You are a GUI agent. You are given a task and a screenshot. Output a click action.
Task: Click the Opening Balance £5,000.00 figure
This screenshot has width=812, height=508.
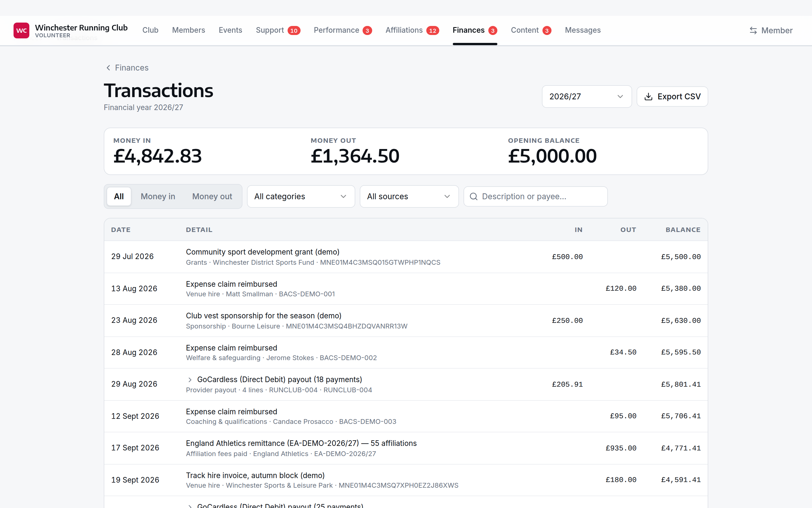[552, 156]
